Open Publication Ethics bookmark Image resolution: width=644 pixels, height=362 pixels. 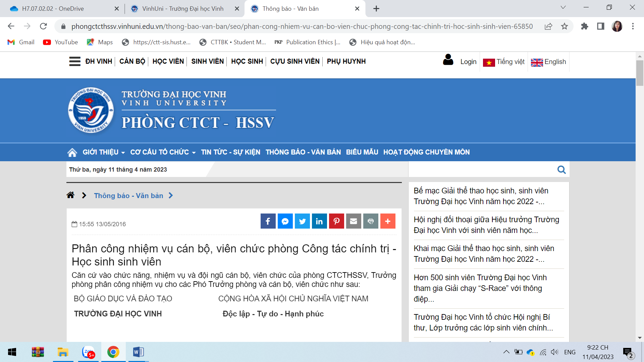click(307, 42)
